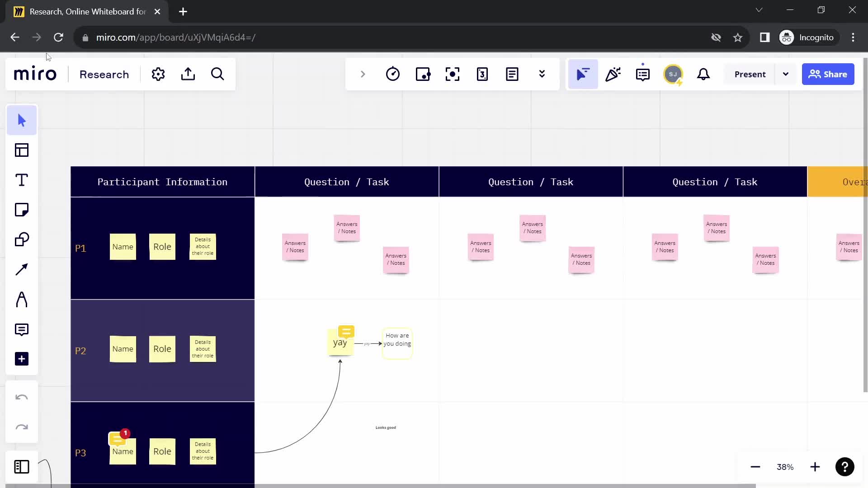Viewport: 868px width, 488px height.
Task: Click the upload/export icon
Action: click(x=189, y=74)
